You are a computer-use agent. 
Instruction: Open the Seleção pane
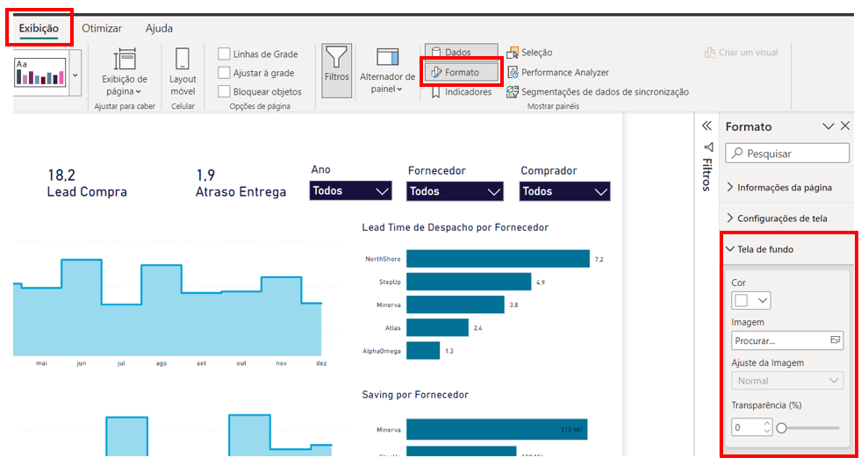pos(529,53)
